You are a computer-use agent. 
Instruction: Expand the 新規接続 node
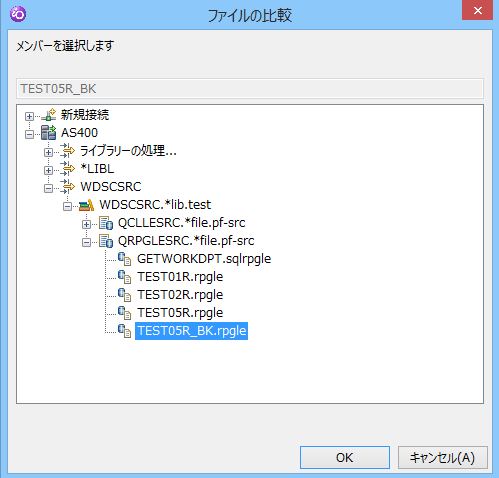[29, 116]
